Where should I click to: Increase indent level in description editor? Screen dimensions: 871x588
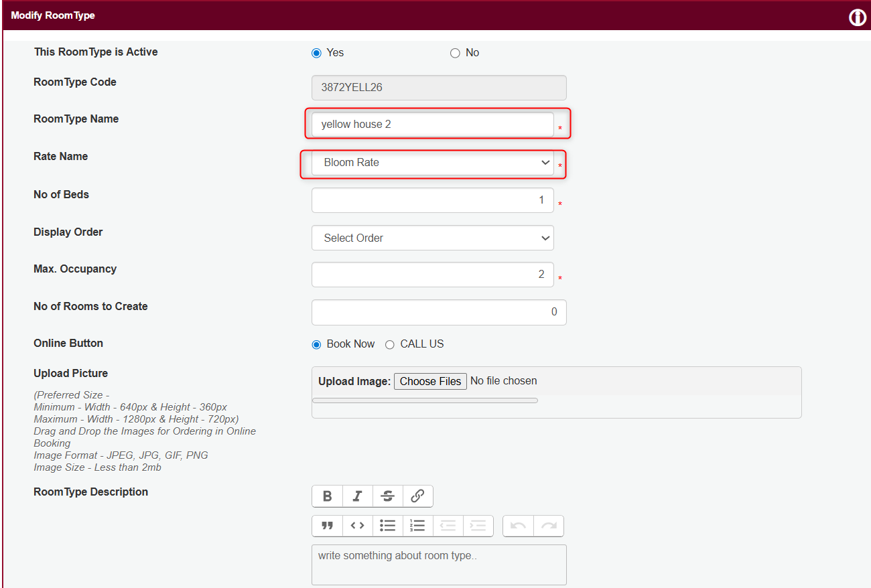point(478,526)
